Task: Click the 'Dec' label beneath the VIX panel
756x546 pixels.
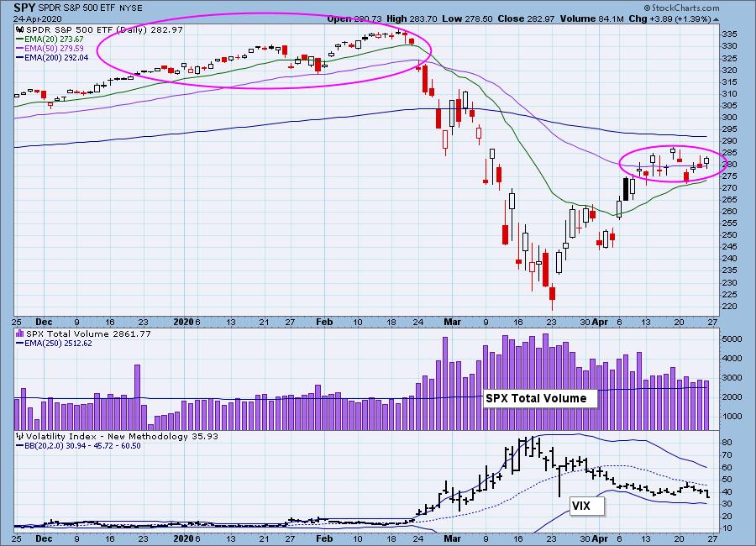Action: (44, 538)
